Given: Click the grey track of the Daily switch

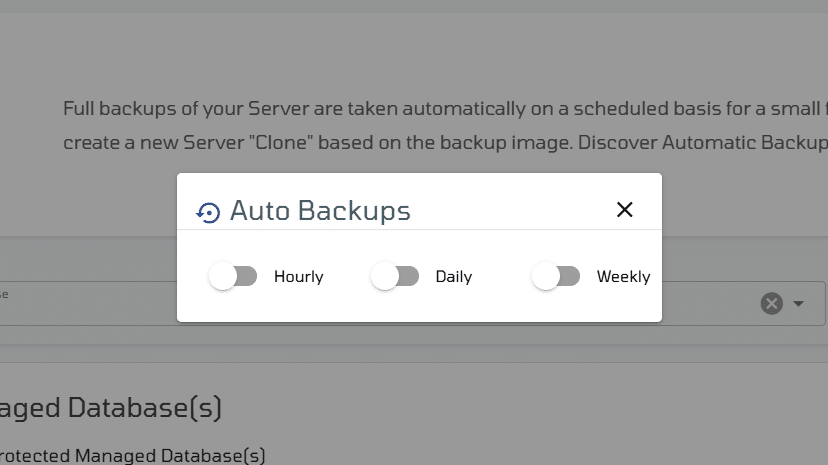Looking at the screenshot, I should (x=408, y=276).
